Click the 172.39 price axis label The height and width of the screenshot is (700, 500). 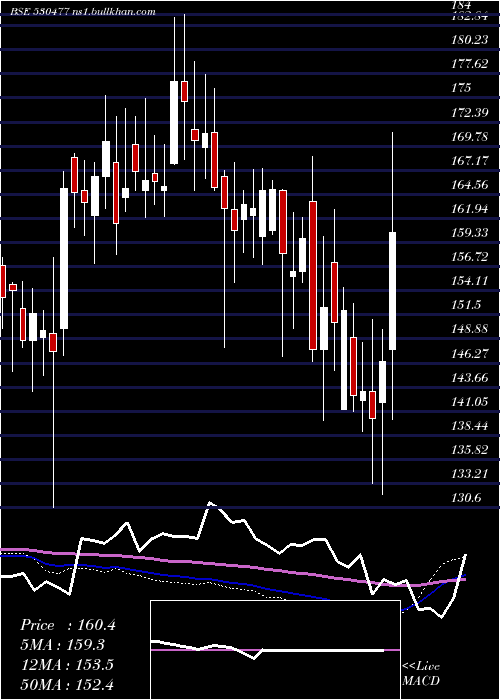tap(469, 113)
